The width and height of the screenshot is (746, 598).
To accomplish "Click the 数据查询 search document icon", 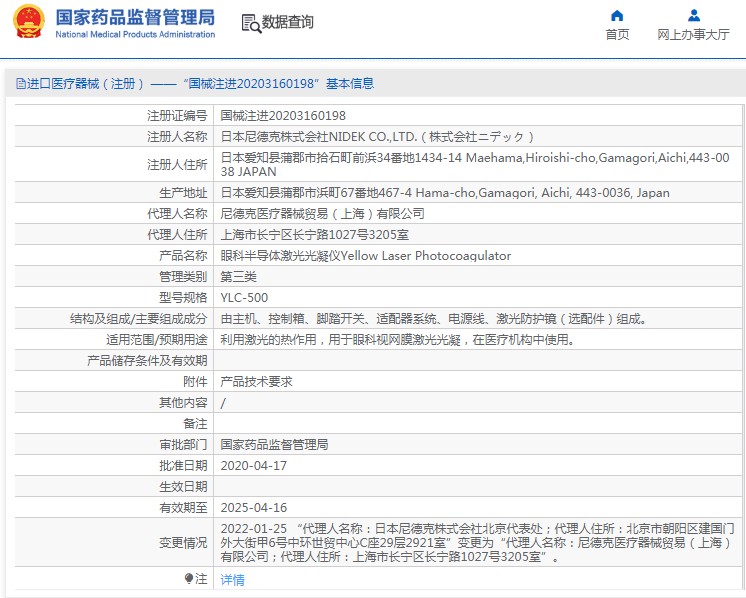I will [250, 23].
